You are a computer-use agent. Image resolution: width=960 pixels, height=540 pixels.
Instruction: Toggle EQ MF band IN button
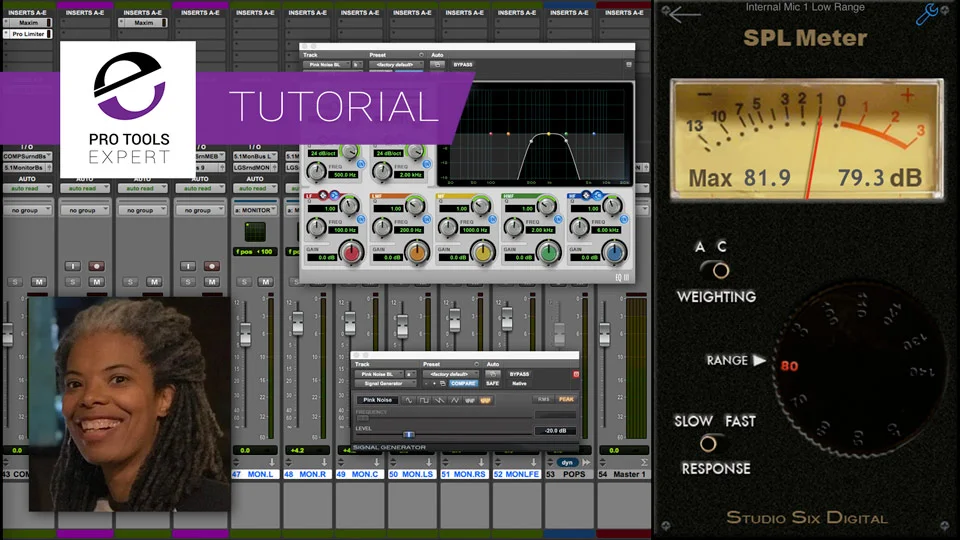pyautogui.click(x=492, y=219)
